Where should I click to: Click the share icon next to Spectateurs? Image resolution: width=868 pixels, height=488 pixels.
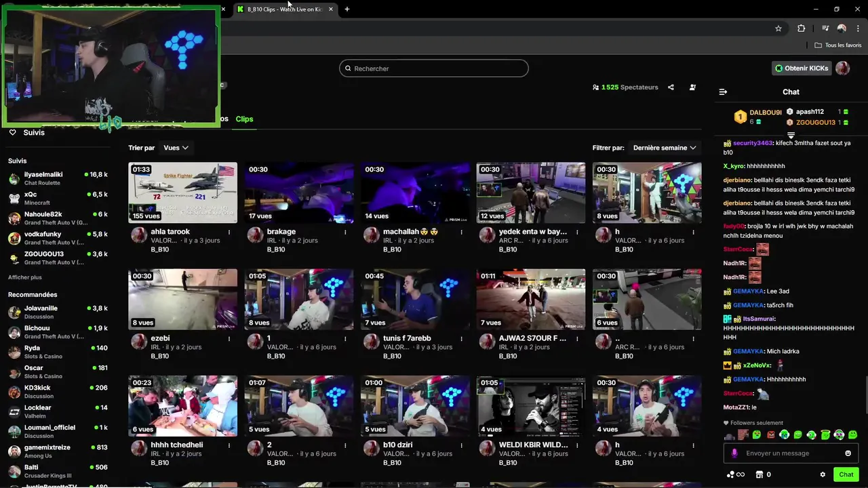(x=671, y=87)
